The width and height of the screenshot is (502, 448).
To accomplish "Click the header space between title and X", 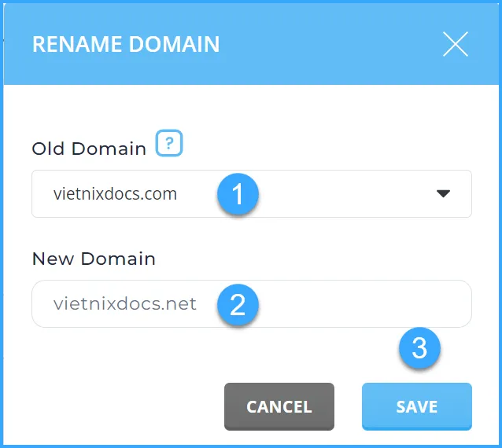I will coord(330,44).
